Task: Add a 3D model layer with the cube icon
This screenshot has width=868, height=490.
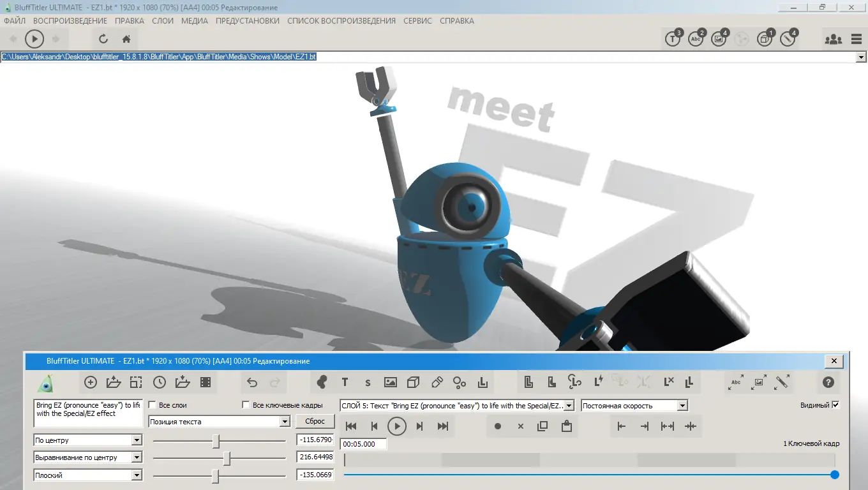Action: [414, 382]
